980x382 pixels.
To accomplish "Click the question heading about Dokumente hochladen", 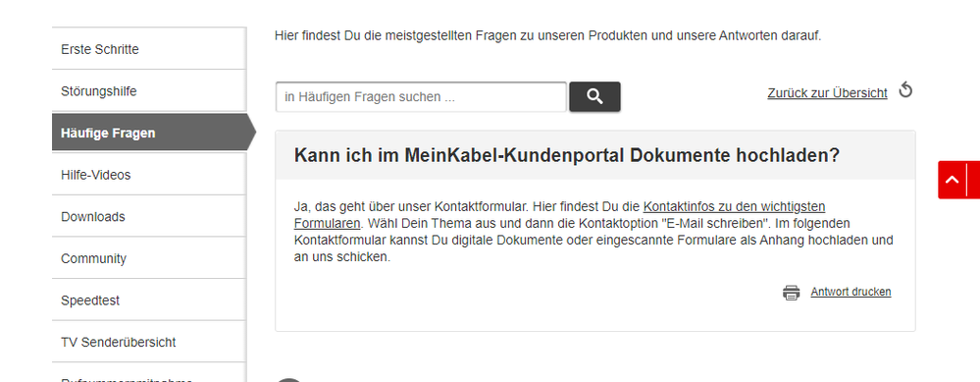I will pos(566,156).
